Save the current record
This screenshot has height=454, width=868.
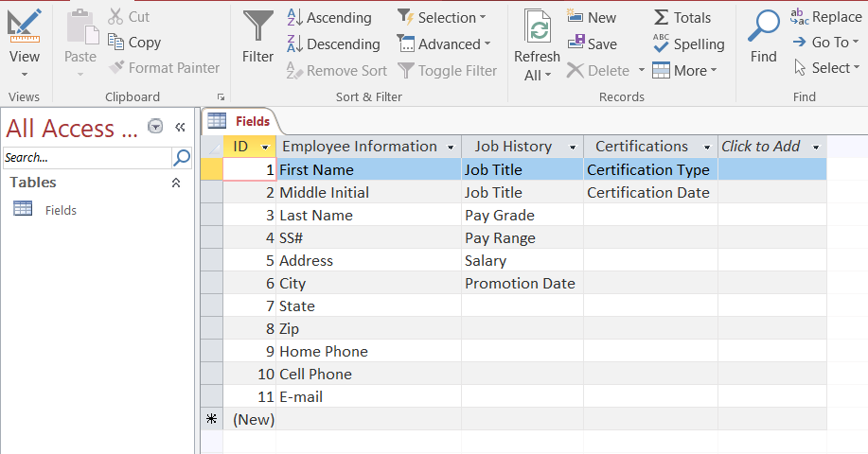coord(592,44)
